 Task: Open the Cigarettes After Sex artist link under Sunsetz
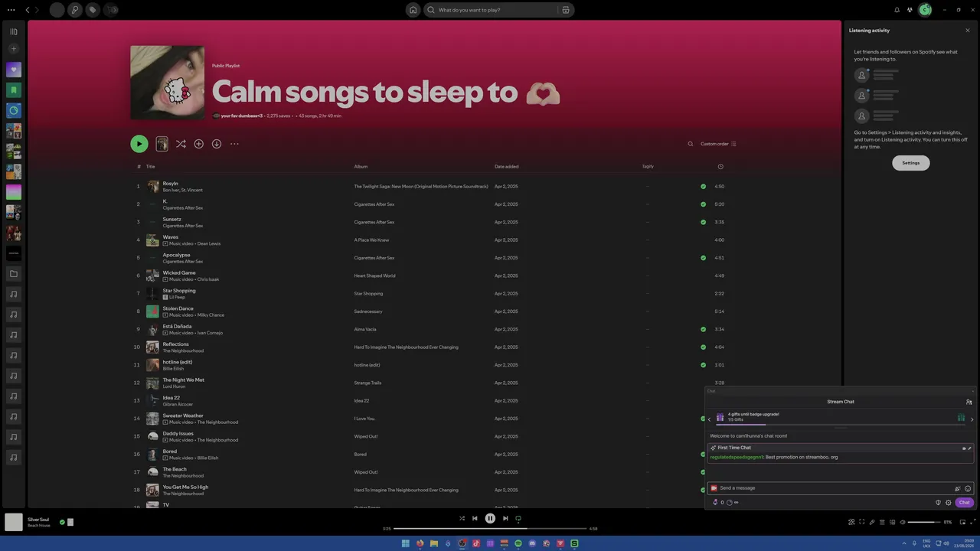pos(182,226)
